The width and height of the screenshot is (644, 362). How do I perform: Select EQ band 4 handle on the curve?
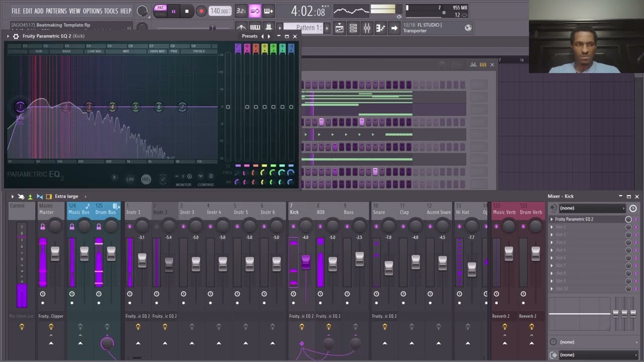[112, 107]
